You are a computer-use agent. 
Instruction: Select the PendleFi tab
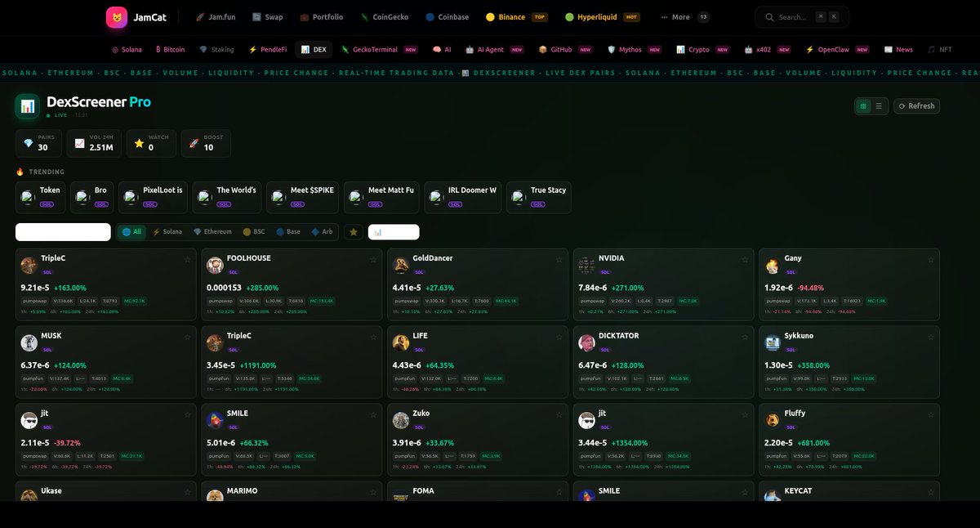point(268,50)
